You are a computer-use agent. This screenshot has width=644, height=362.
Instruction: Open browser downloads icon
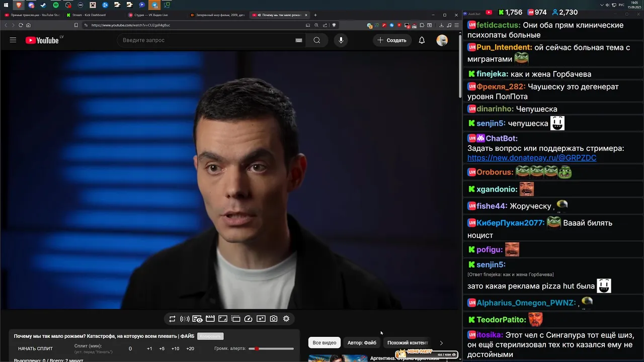point(441,25)
